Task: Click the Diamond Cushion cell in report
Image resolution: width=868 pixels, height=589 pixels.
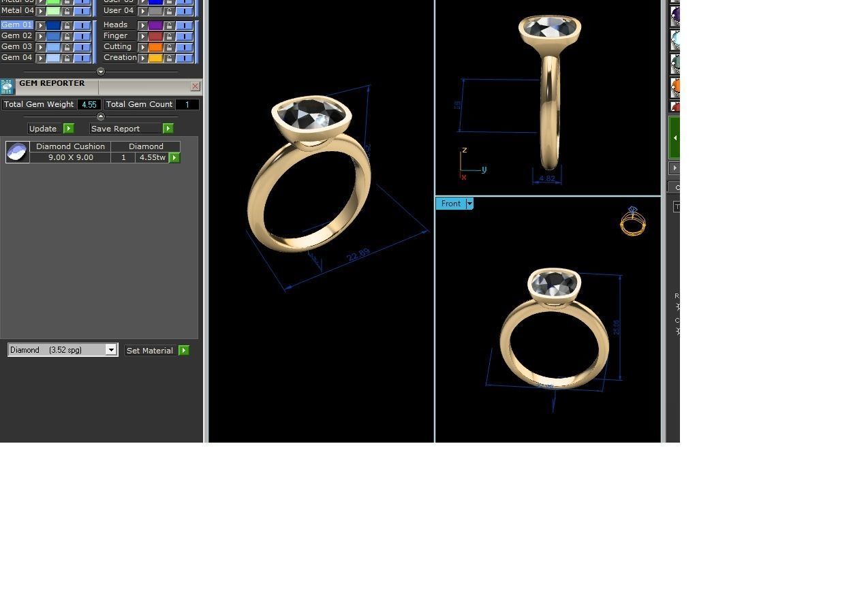Action: click(71, 146)
